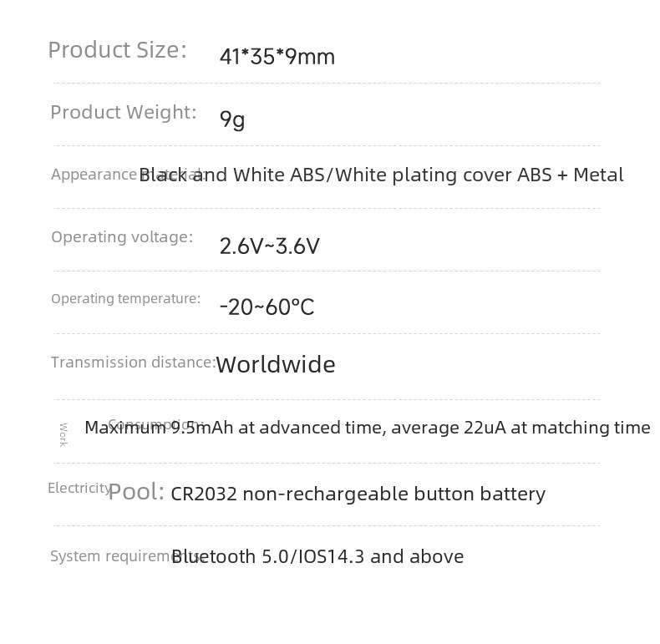Click the Pool: text
The width and height of the screenshot is (660, 644).
click(136, 492)
